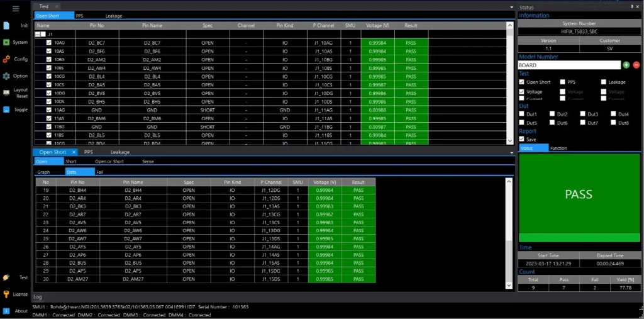644x319 pixels.
Task: Switch to the Function tab
Action: tap(558, 148)
